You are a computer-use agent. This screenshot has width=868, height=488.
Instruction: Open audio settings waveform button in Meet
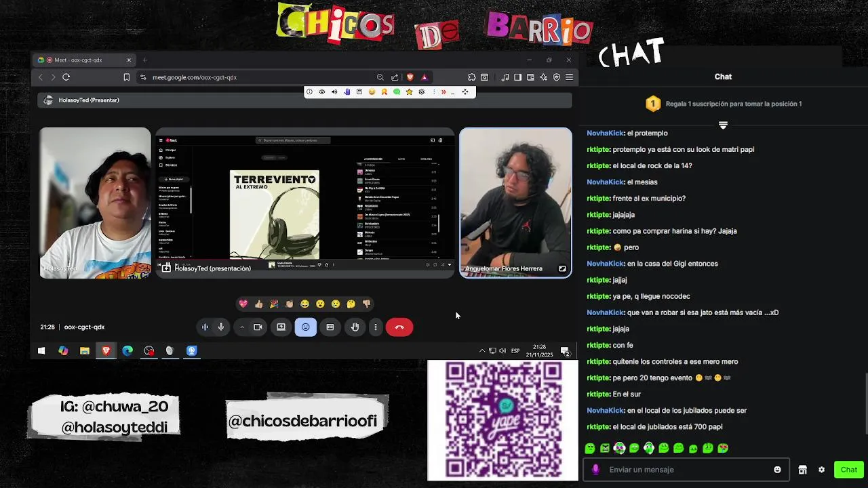point(205,327)
